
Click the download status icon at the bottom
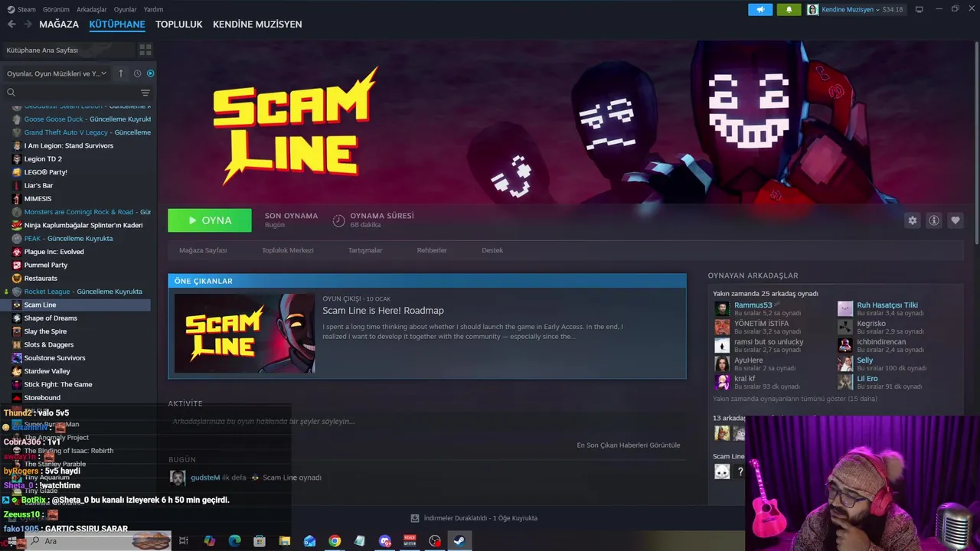tap(415, 518)
